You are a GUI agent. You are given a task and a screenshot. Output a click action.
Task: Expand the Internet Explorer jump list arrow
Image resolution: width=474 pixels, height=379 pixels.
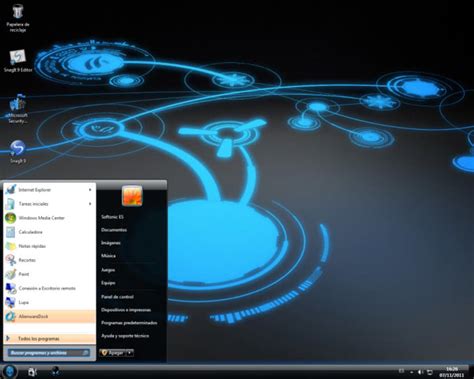90,190
